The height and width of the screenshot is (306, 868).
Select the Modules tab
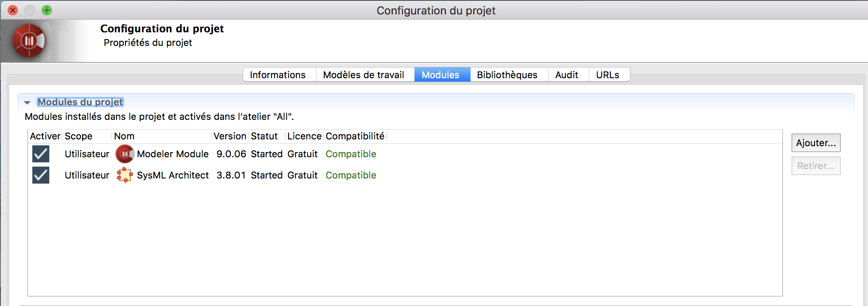(440, 75)
